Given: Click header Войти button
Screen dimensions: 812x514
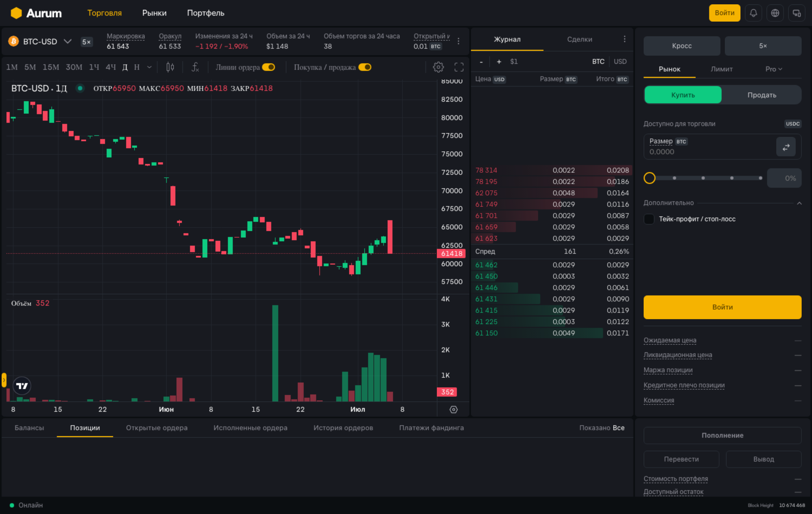Looking at the screenshot, I should [724, 13].
